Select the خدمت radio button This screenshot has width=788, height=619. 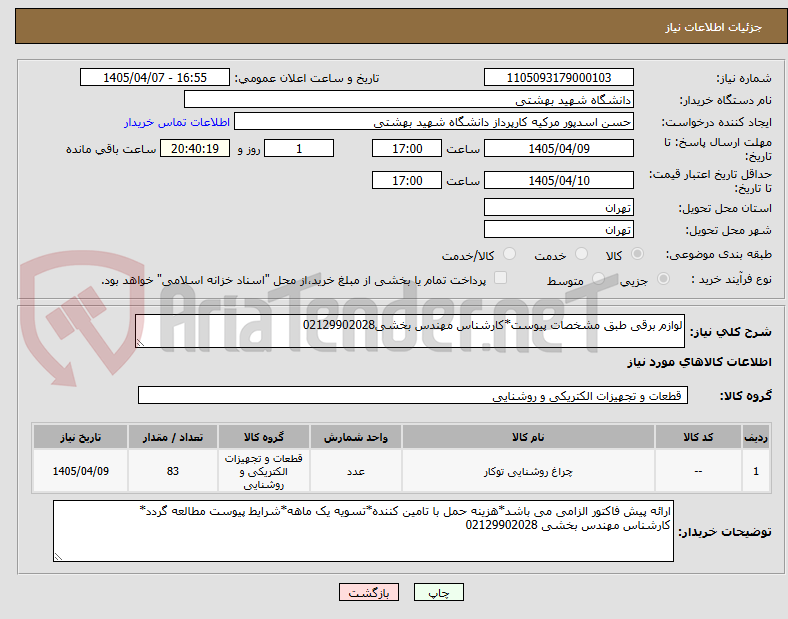581,254
